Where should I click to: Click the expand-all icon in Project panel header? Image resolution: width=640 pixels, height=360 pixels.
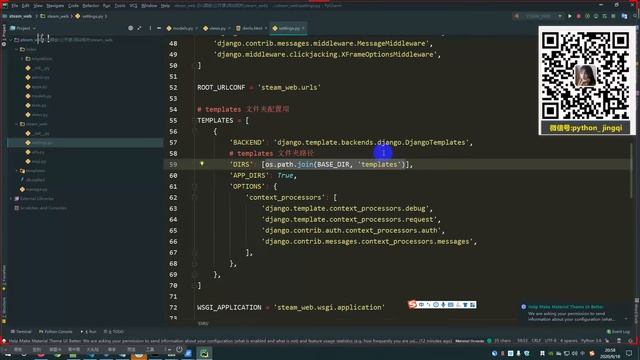pyautogui.click(x=140, y=28)
